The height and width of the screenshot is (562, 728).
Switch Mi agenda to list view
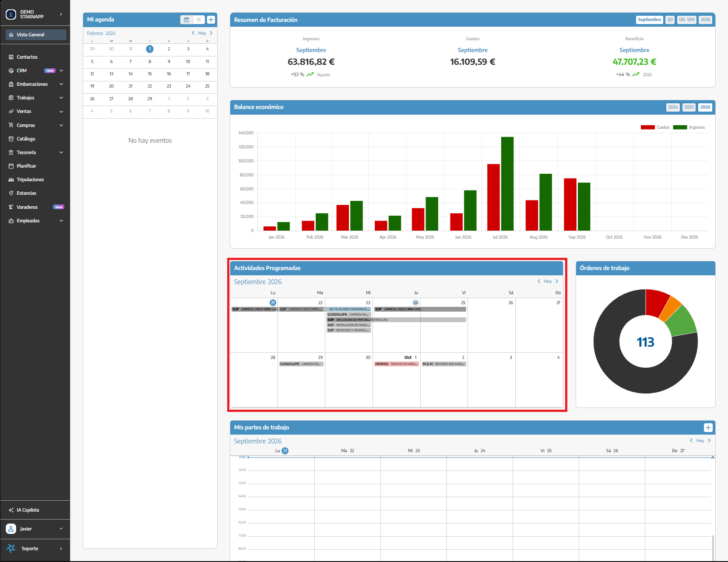tap(198, 20)
